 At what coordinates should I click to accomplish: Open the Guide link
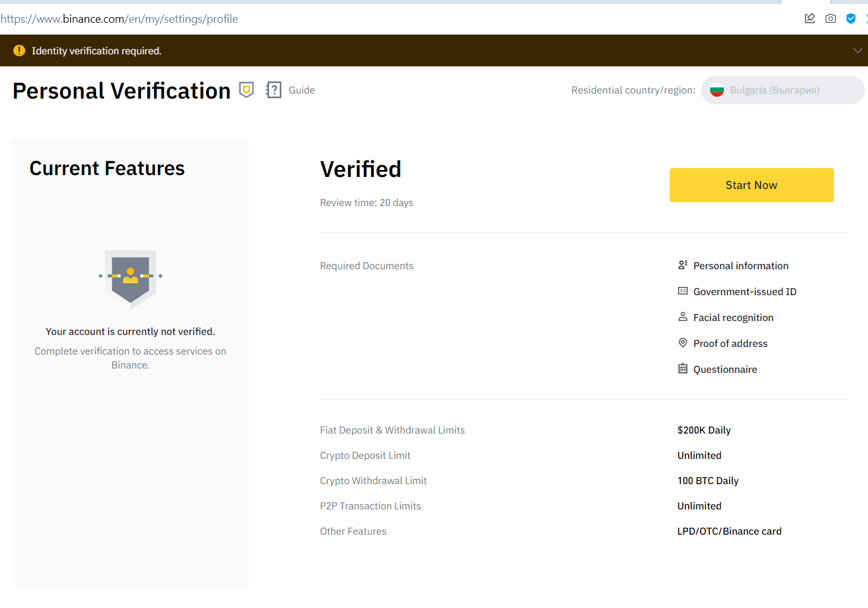pyautogui.click(x=301, y=90)
